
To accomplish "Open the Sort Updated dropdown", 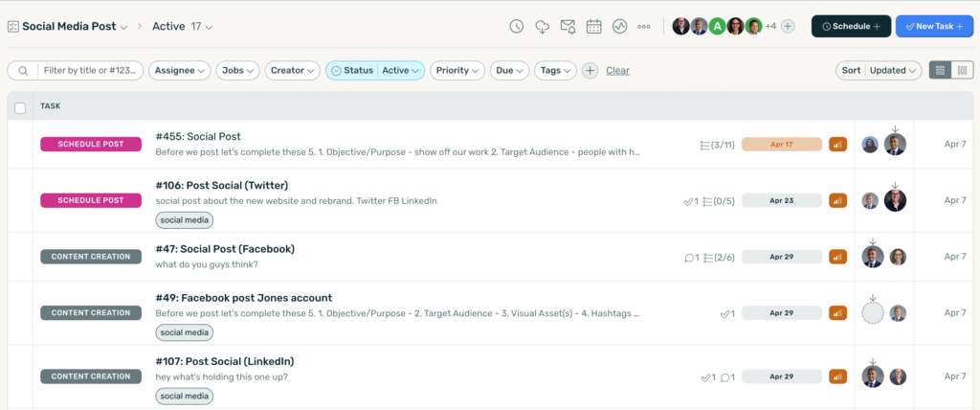I will [879, 71].
